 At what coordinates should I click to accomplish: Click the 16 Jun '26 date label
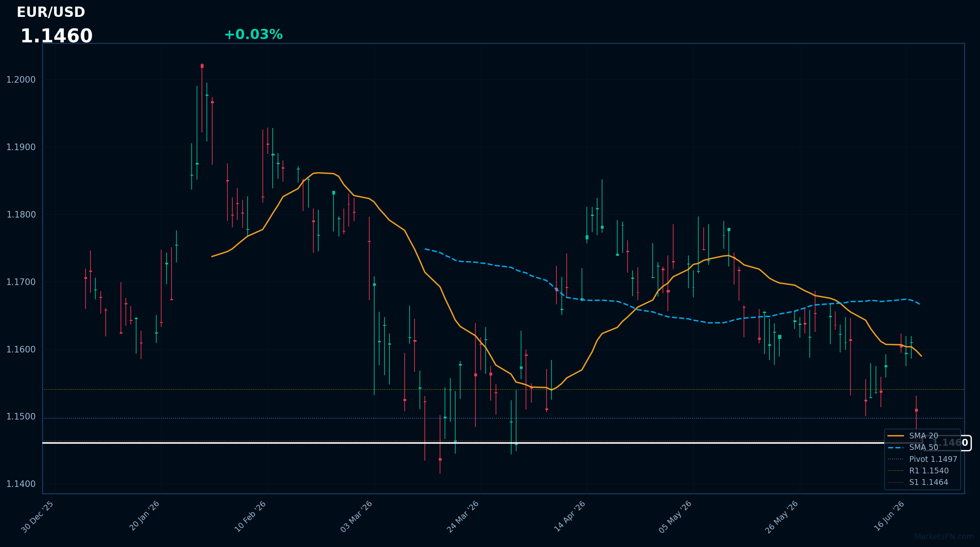[889, 516]
